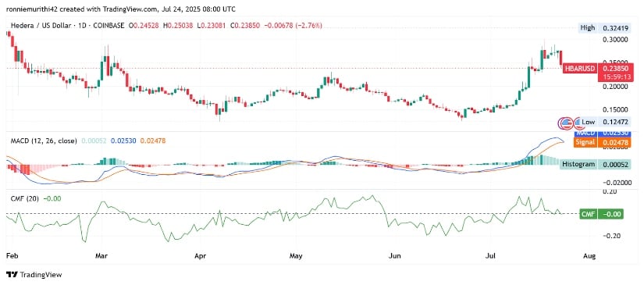644x285 pixels.
Task: Click the 0.30000 price axis level
Action: (x=616, y=40)
